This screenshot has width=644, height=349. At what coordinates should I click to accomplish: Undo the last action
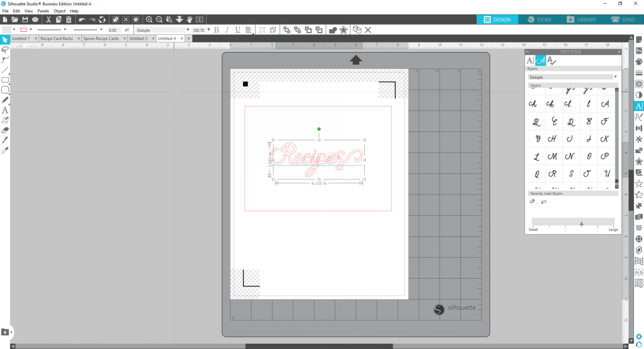[82, 20]
